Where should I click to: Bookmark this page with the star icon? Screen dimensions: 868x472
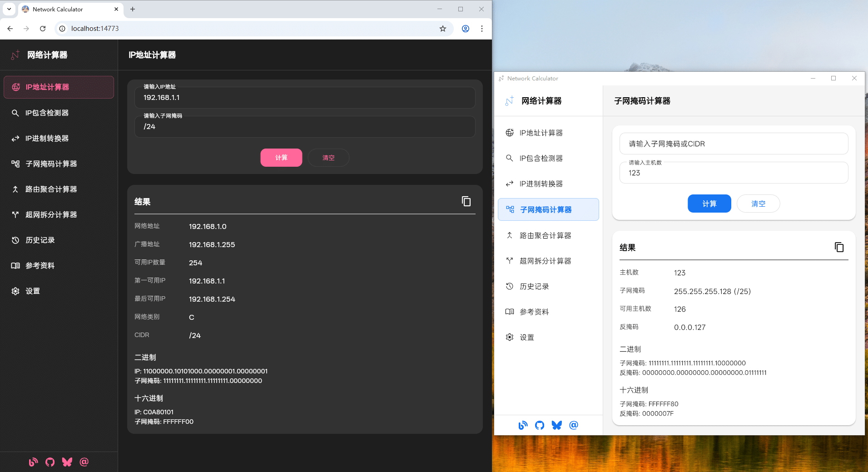click(443, 29)
